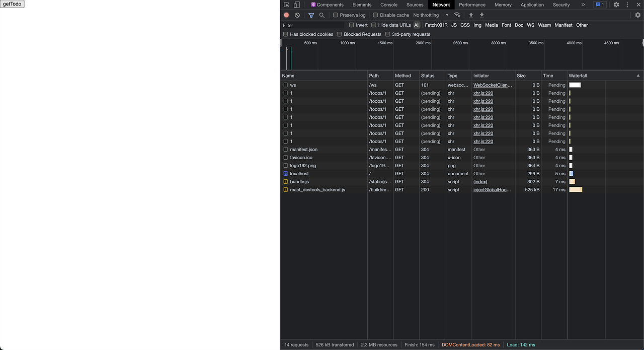Screen dimensions: 644x350
Task: Click the 101 status cell
Action: coord(432,85)
